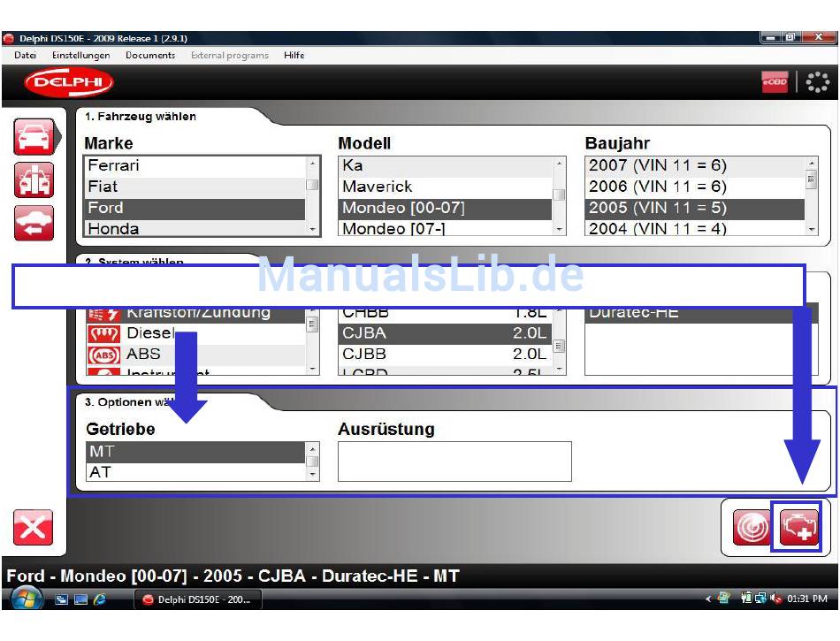Pick Baujahr 2006 (VIN 11 = 6)
Image resolution: width=840 pixels, height=641 pixels.
(x=695, y=187)
